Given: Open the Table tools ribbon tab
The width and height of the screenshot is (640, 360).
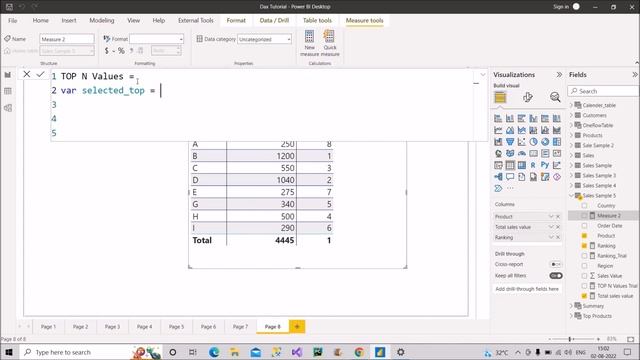Looking at the screenshot, I should (x=317, y=20).
